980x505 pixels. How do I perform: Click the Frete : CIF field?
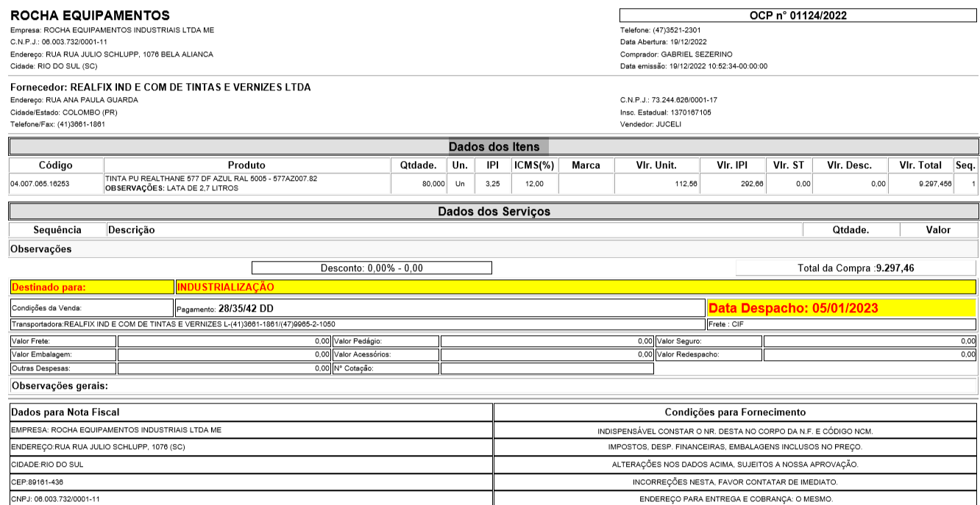(840, 324)
